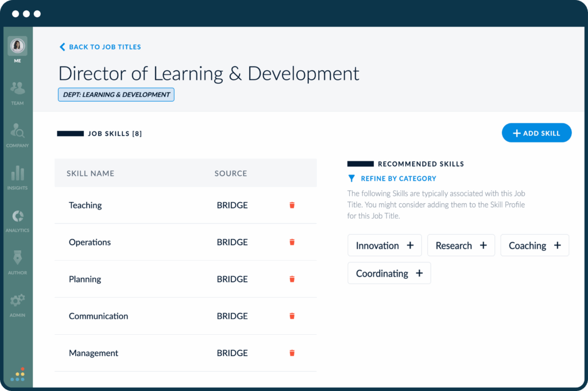Click the Dept: Learning & Development badge

point(115,94)
